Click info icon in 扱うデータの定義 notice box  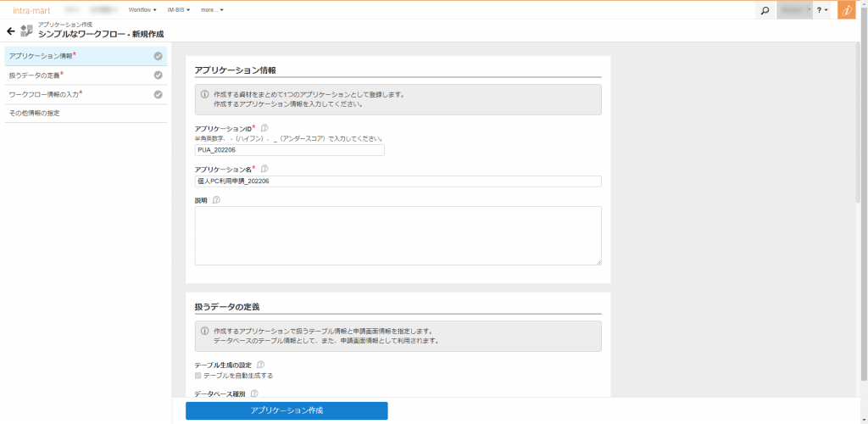(x=205, y=331)
